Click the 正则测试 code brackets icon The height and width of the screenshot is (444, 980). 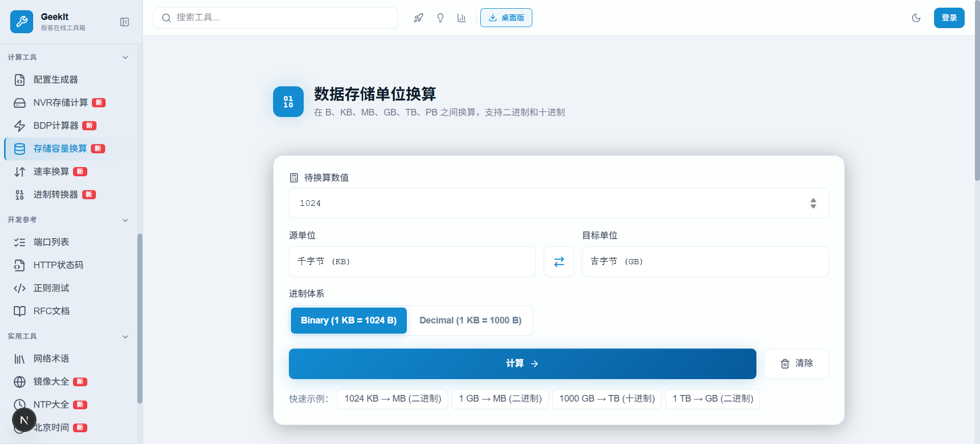[x=19, y=288]
